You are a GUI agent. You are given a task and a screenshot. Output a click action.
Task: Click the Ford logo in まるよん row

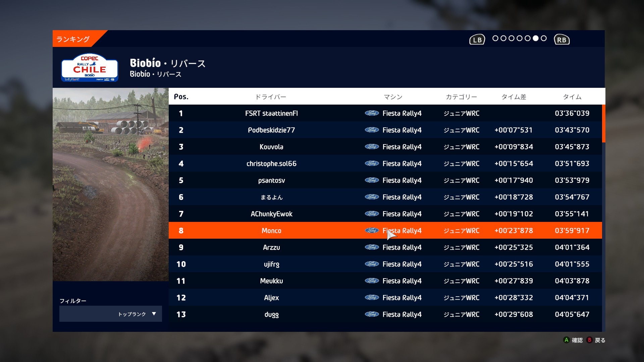tap(372, 197)
